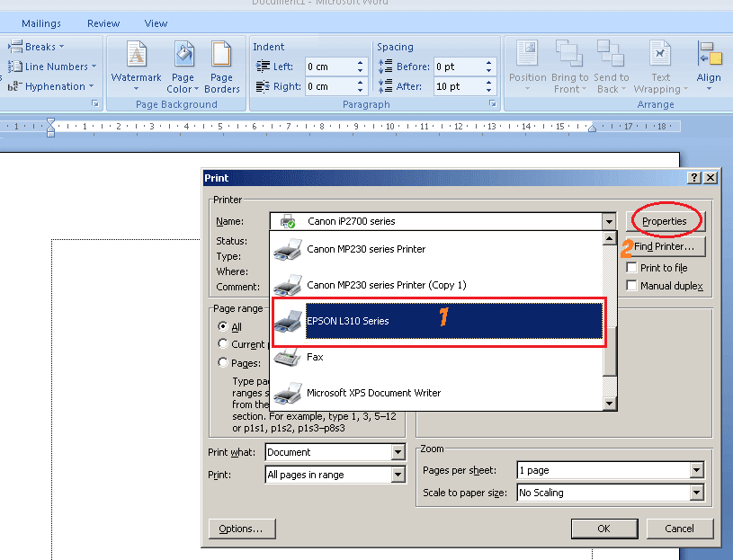
Task: Open print Options button
Action: pyautogui.click(x=242, y=529)
